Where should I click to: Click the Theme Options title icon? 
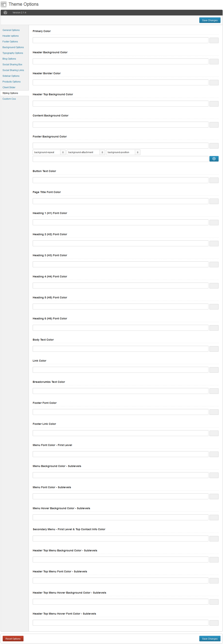tap(3, 4)
